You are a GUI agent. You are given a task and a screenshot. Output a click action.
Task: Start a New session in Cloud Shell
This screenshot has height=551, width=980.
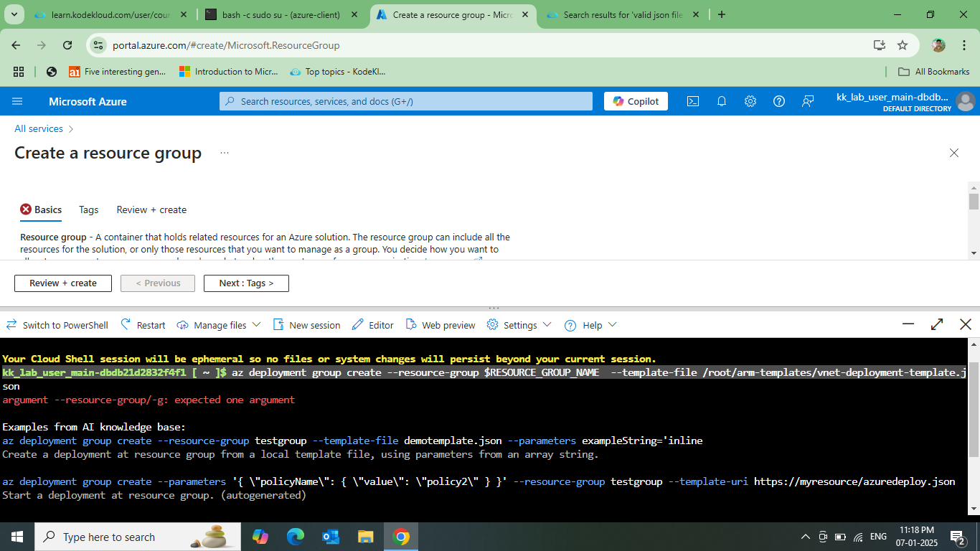point(306,325)
